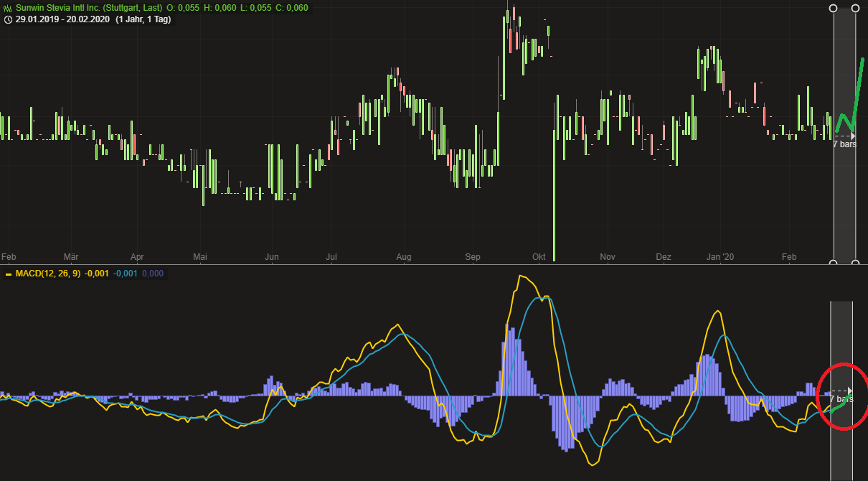Click the candlestick chart icon beside Sunwin Stevia
The image size is (868, 481).
pyautogui.click(x=8, y=7)
